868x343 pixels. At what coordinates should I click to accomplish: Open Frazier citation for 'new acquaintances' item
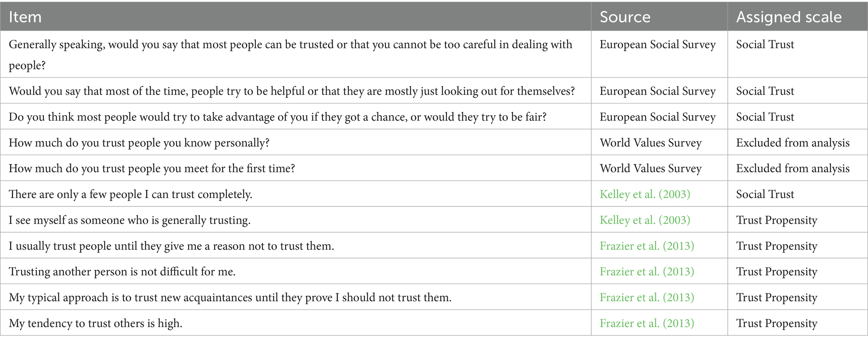(647, 298)
